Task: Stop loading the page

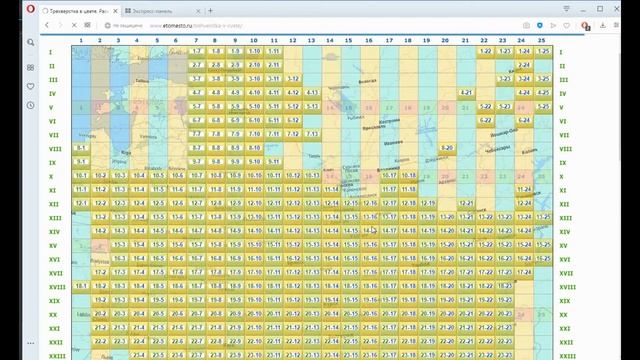Action: 74,25
